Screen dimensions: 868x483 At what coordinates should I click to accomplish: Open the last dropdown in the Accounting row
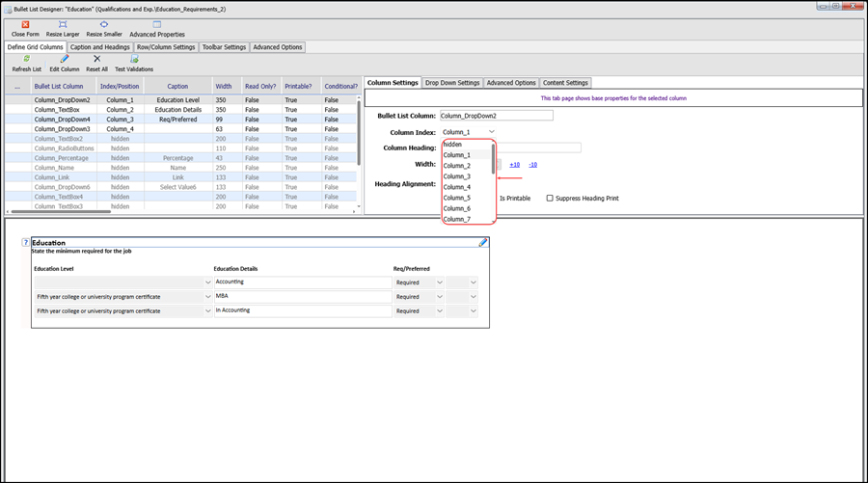(x=474, y=282)
